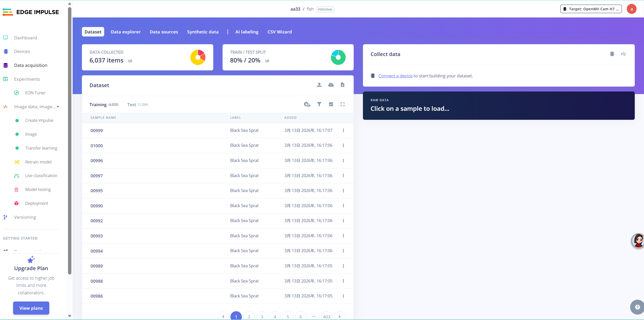Viewport: 644px width, 320px height.
Task: Open the Data explorer tab
Action: click(x=126, y=32)
